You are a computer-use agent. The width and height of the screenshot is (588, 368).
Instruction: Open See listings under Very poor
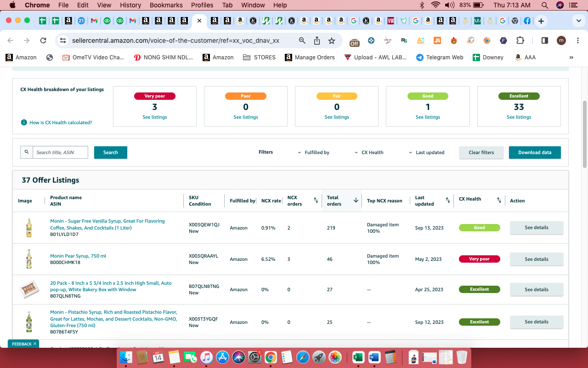click(x=155, y=117)
